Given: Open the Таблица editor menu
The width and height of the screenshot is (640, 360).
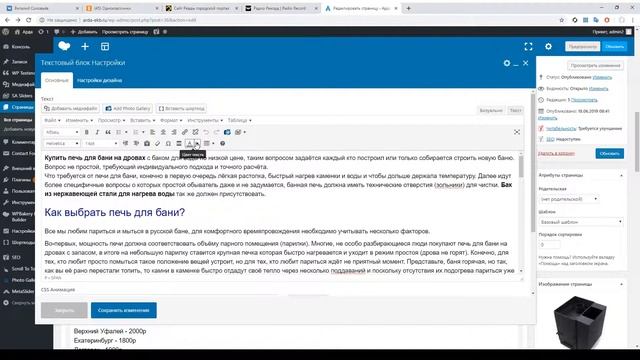Looking at the screenshot, I should click(x=240, y=120).
